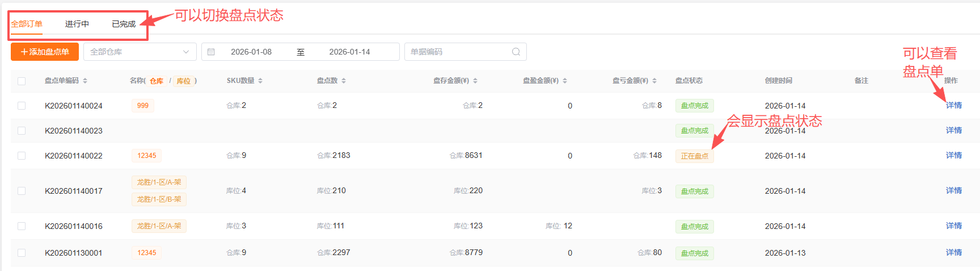Click the 添加盘点单 button

point(45,52)
